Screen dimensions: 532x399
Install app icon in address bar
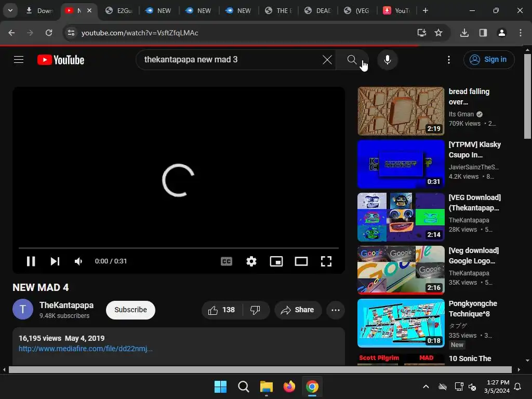click(421, 33)
